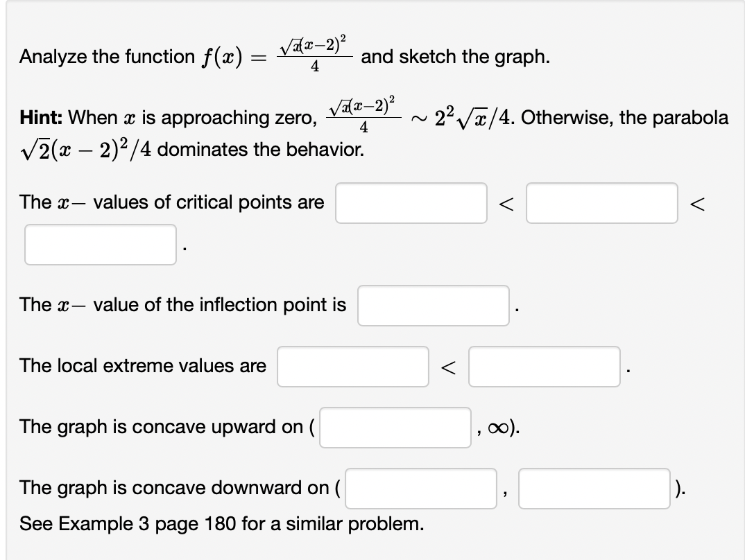Click the concave upward interval input field
Screen dimensions: 745x560
coord(395,428)
